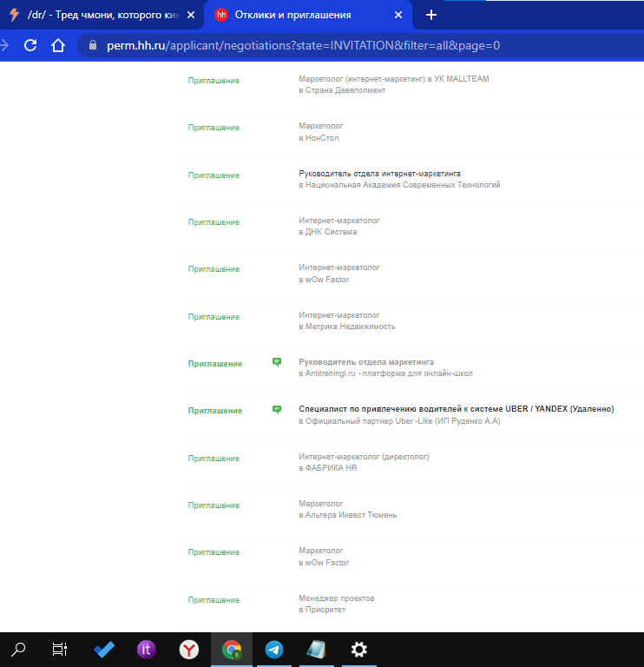Close the Отклики и приглашения tab
This screenshot has width=644, height=667.
(398, 15)
